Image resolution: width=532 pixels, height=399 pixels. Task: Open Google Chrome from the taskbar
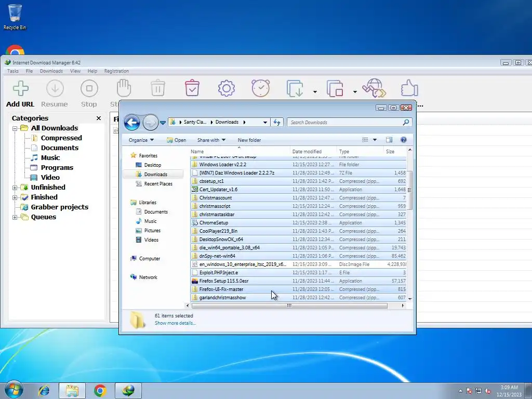pyautogui.click(x=100, y=391)
